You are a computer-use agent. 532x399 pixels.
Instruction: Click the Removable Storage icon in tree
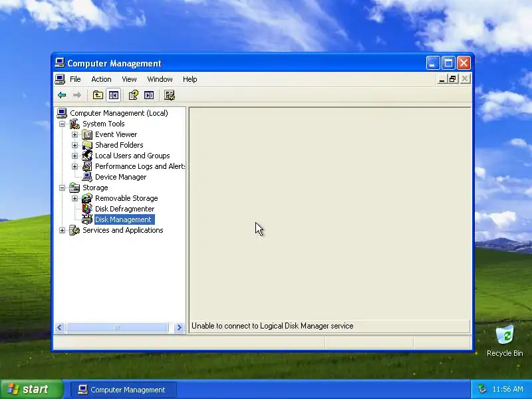pos(87,198)
